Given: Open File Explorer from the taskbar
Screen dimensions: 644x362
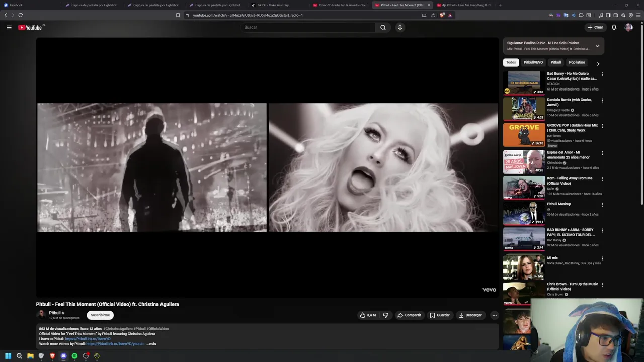Looking at the screenshot, I should pyautogui.click(x=30, y=356).
